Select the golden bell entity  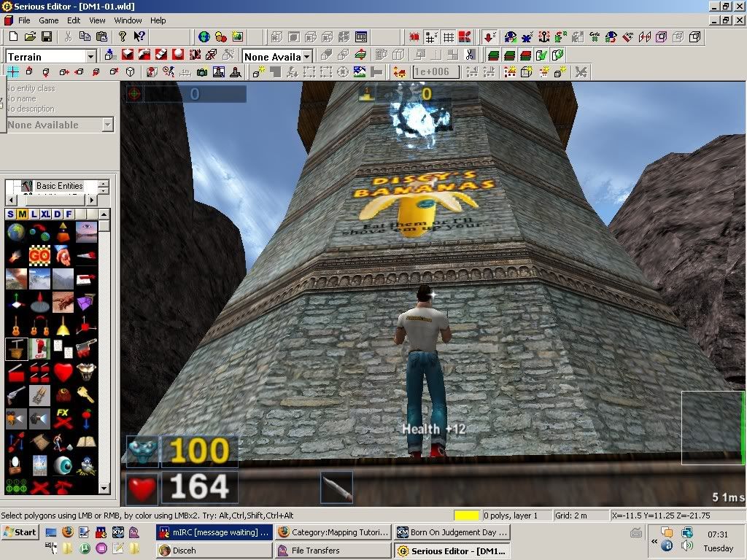pos(63,326)
